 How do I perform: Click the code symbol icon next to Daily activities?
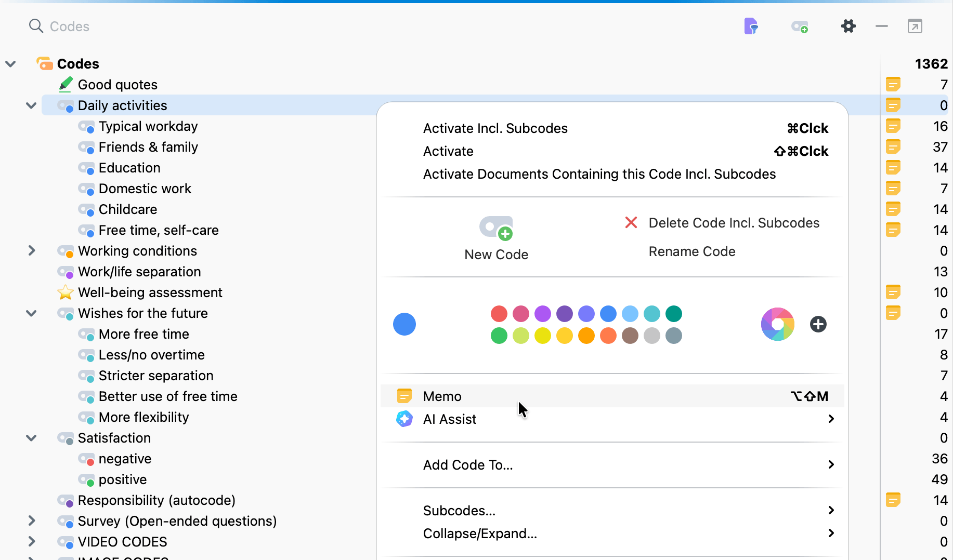[x=66, y=105]
